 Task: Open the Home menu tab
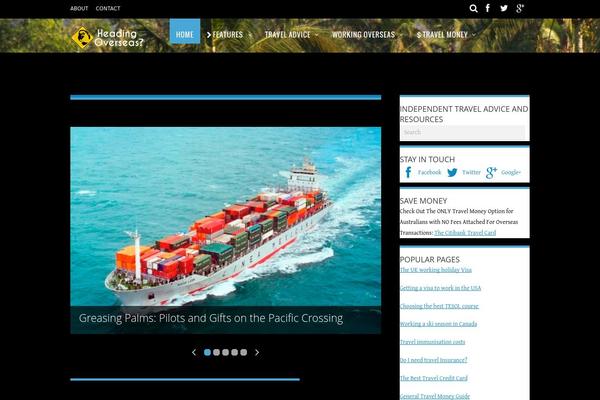pyautogui.click(x=185, y=31)
